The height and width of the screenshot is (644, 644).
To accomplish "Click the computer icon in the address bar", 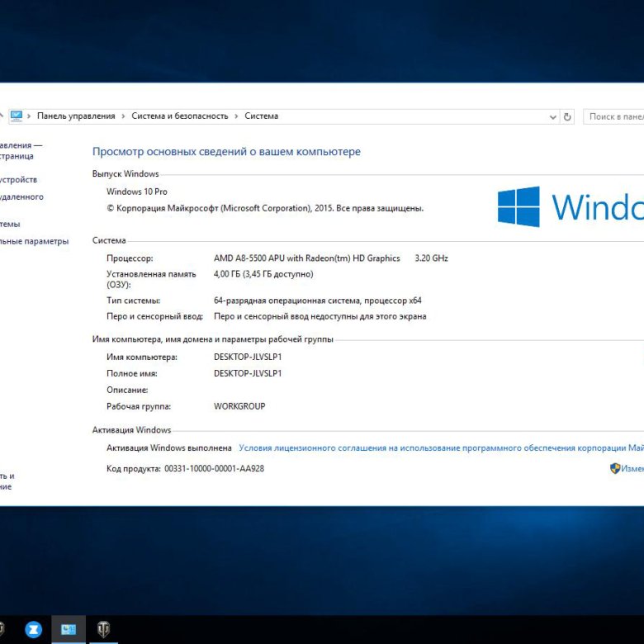I will pos(17,116).
